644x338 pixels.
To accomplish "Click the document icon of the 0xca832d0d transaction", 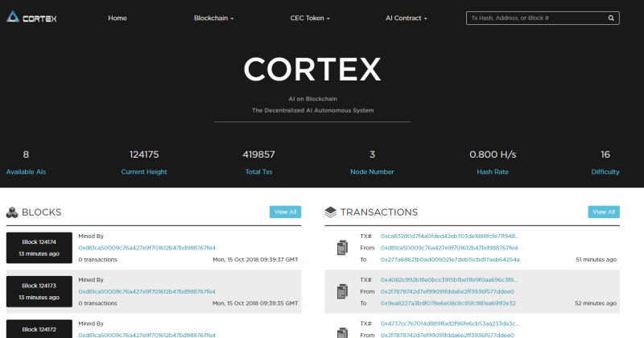I will tap(342, 248).
